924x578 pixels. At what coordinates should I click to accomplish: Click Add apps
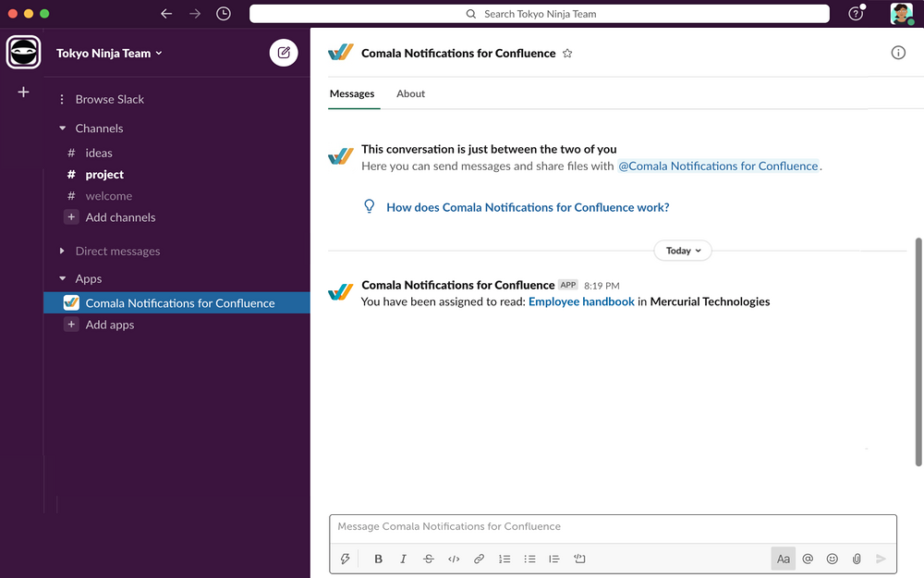tap(110, 325)
